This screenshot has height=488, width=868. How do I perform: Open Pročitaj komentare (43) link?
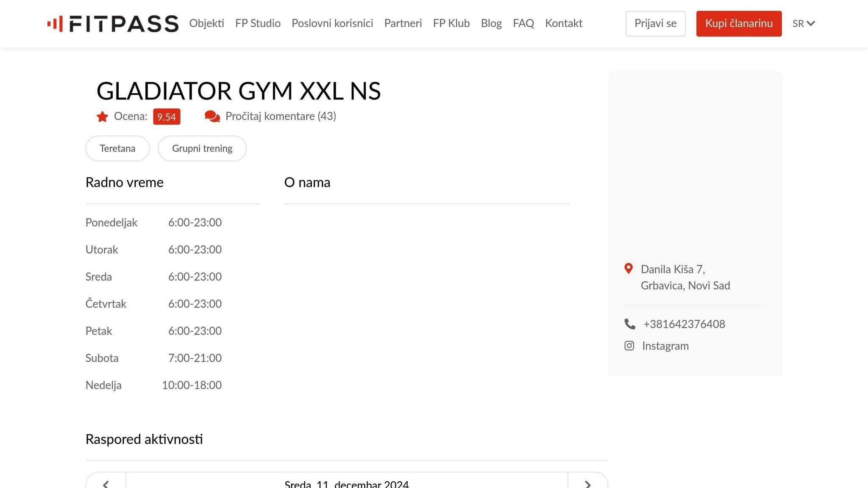tap(281, 116)
